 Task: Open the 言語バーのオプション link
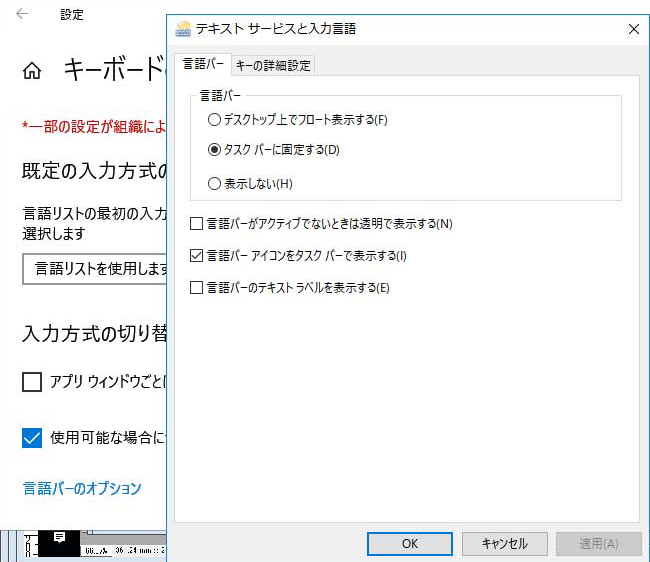82,488
